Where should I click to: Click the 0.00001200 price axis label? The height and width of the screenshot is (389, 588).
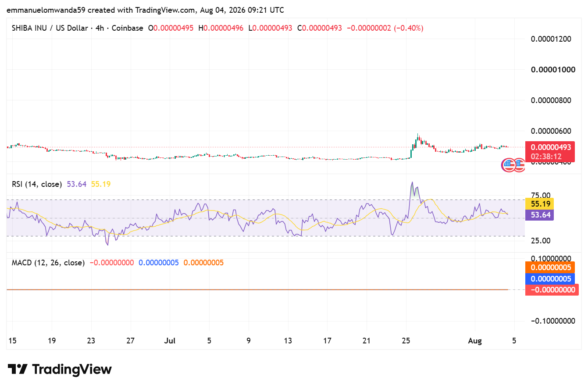[551, 39]
